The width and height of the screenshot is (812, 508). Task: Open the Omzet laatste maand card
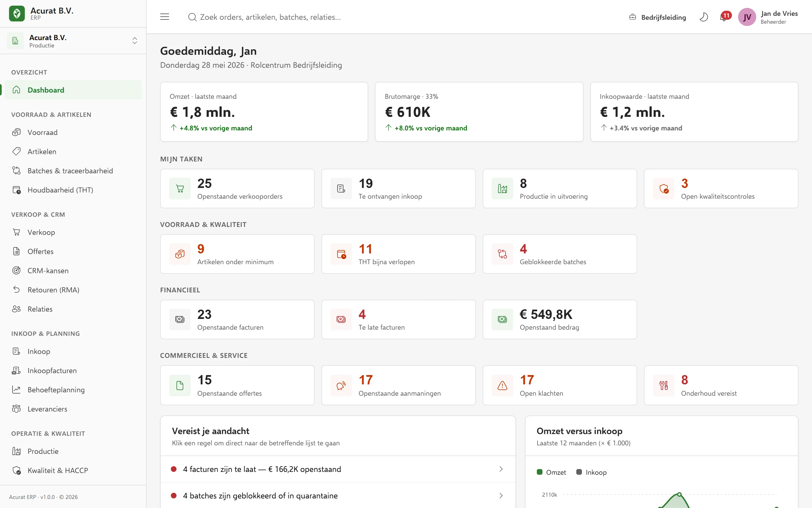point(264,111)
